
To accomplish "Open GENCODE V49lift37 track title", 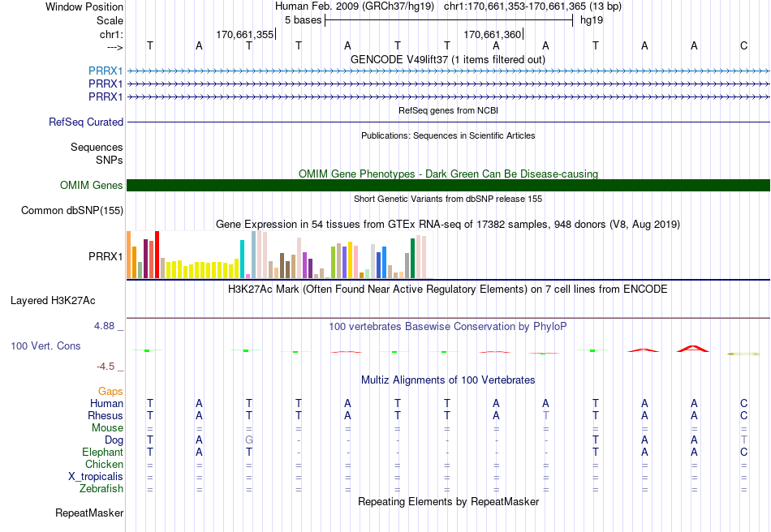I will [x=448, y=59].
